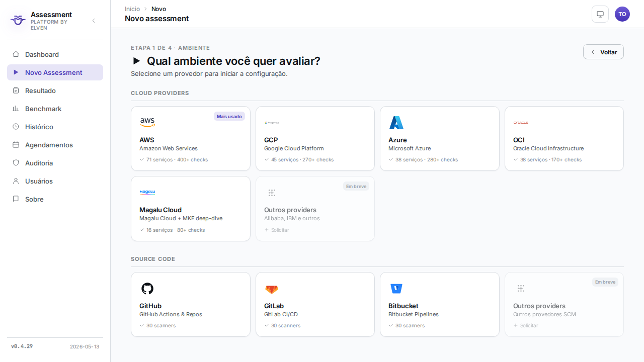644x362 pixels.
Task: Click Solicitar under Outros provedores SCM
Action: point(526,325)
